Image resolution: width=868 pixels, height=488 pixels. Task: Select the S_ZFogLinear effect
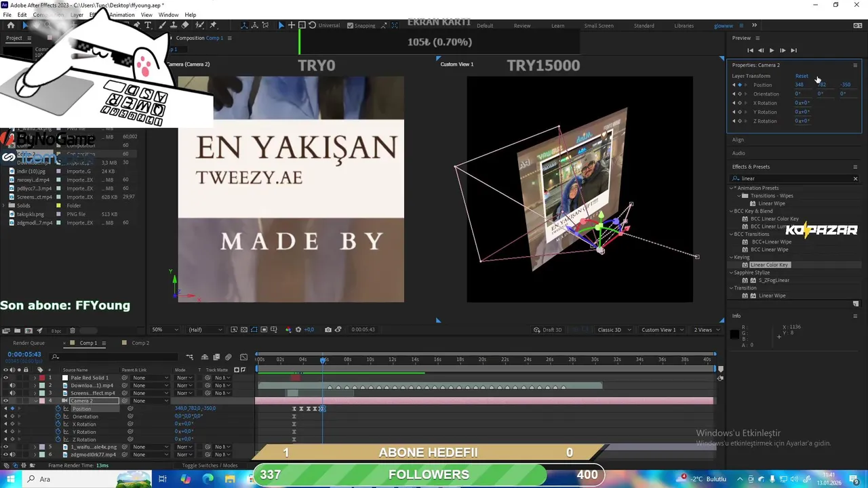click(774, 280)
